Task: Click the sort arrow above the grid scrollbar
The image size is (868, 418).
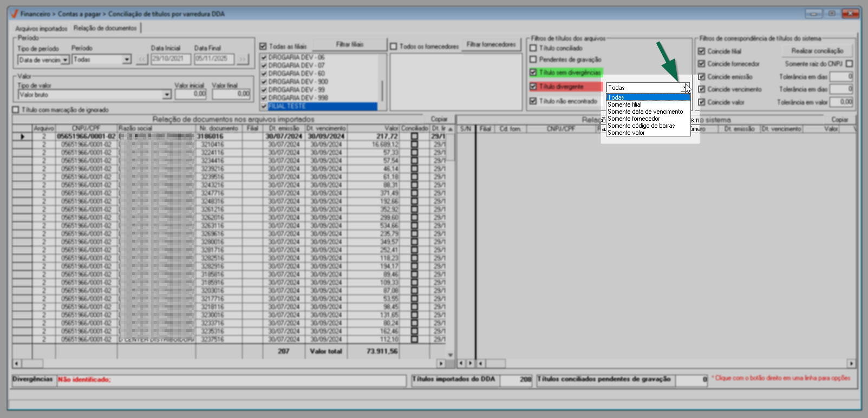Action: [450, 129]
